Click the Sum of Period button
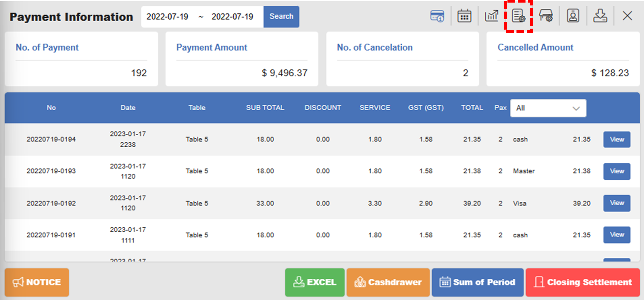This screenshot has height=300, width=644. (478, 282)
